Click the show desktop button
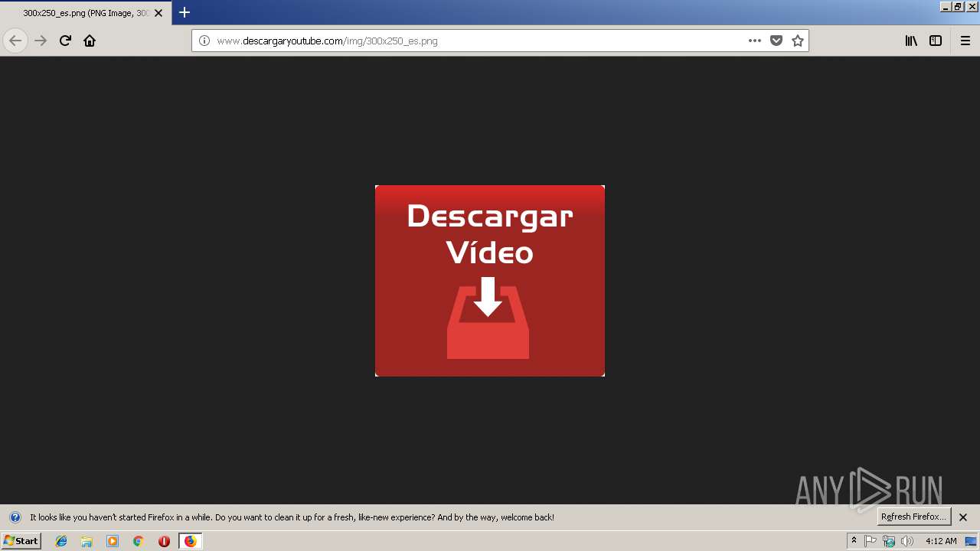The width and height of the screenshot is (980, 551). coord(971,541)
